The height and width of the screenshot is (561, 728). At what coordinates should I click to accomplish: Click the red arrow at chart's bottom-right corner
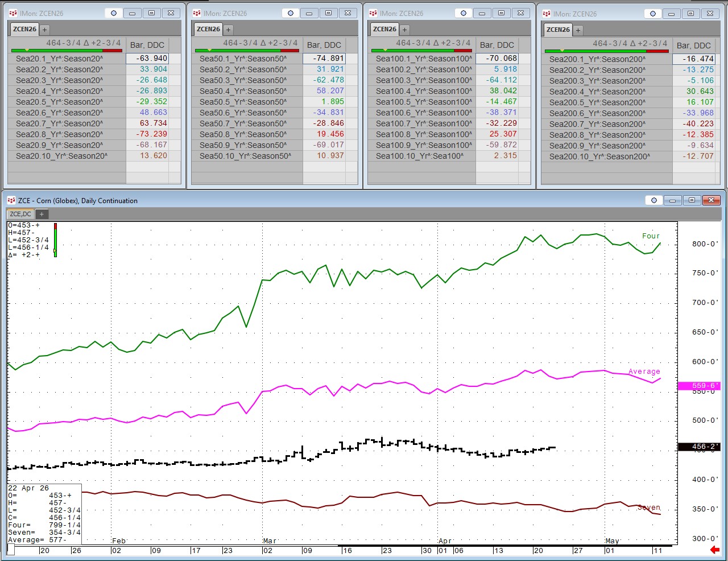[x=715, y=550]
